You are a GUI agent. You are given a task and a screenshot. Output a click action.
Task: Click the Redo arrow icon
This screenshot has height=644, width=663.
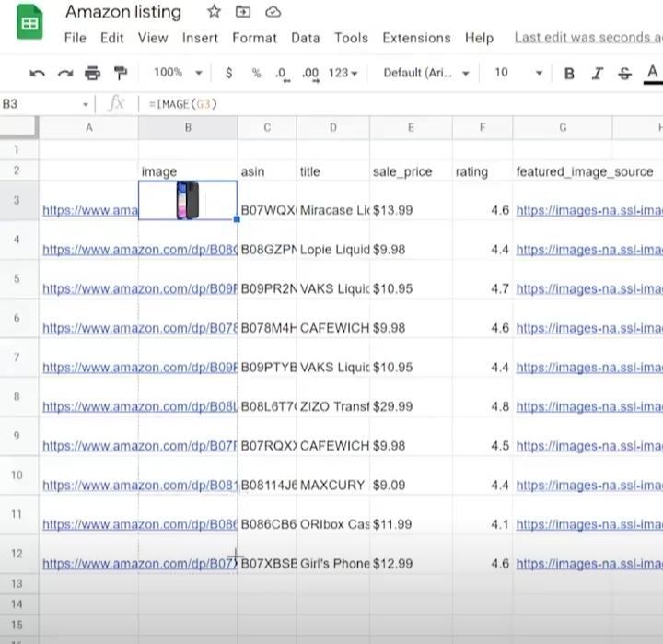(x=64, y=73)
